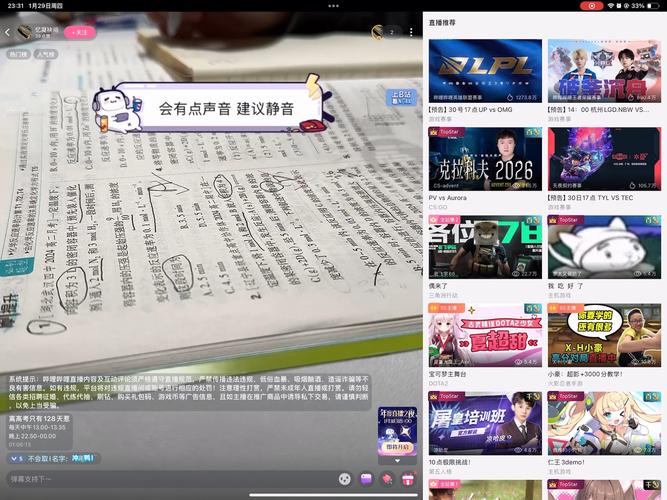Open the white cat stream thumbnail

[x=604, y=247]
